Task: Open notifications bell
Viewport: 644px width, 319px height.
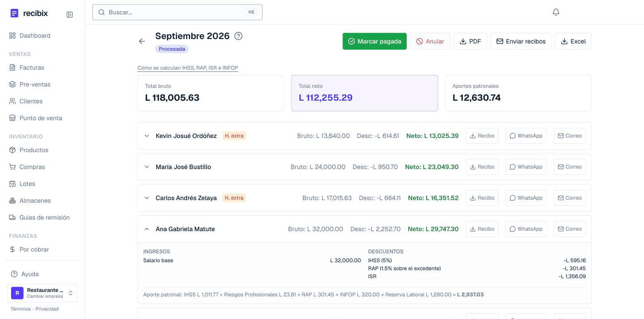Action: 556,12
